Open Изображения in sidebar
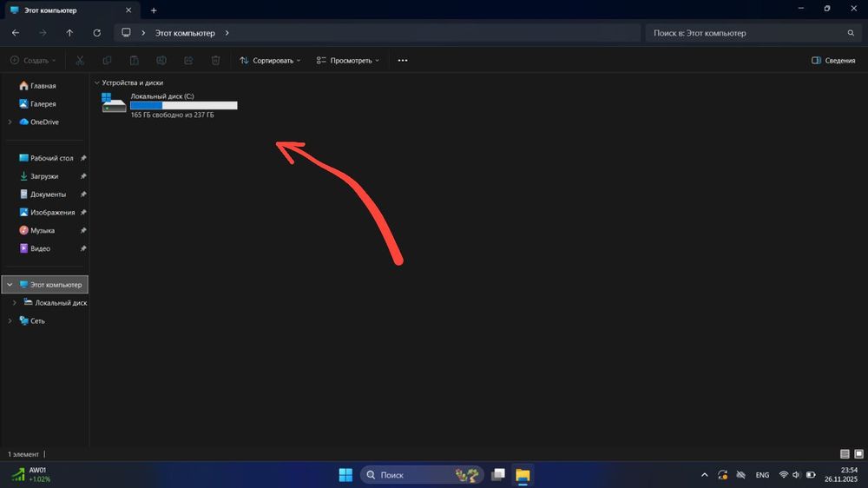This screenshot has width=868, height=488. (x=53, y=212)
